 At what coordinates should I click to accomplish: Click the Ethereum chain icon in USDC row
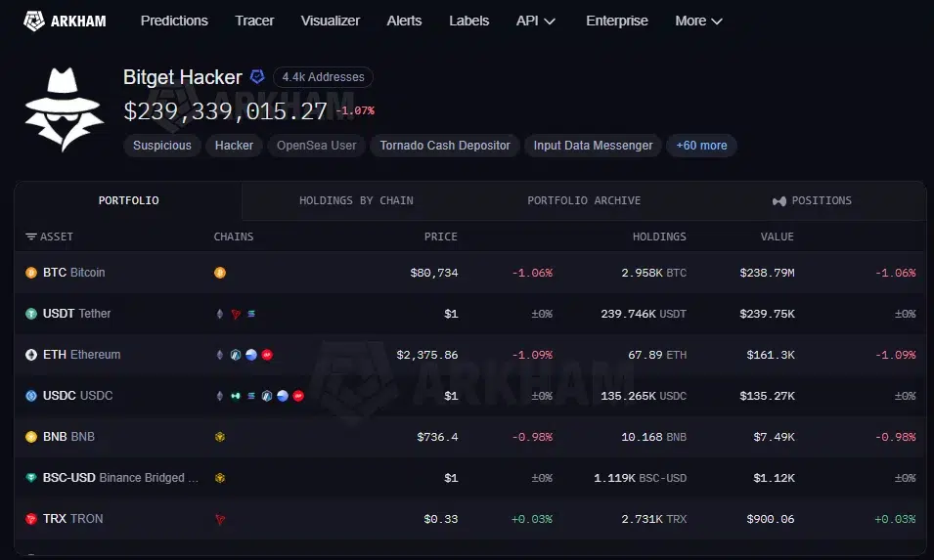click(x=220, y=396)
